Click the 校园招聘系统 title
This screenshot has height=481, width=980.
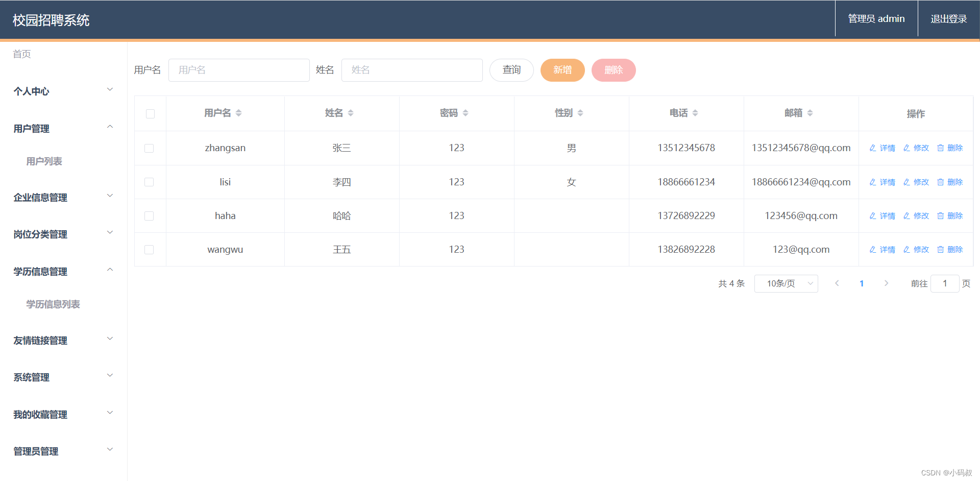51,20
